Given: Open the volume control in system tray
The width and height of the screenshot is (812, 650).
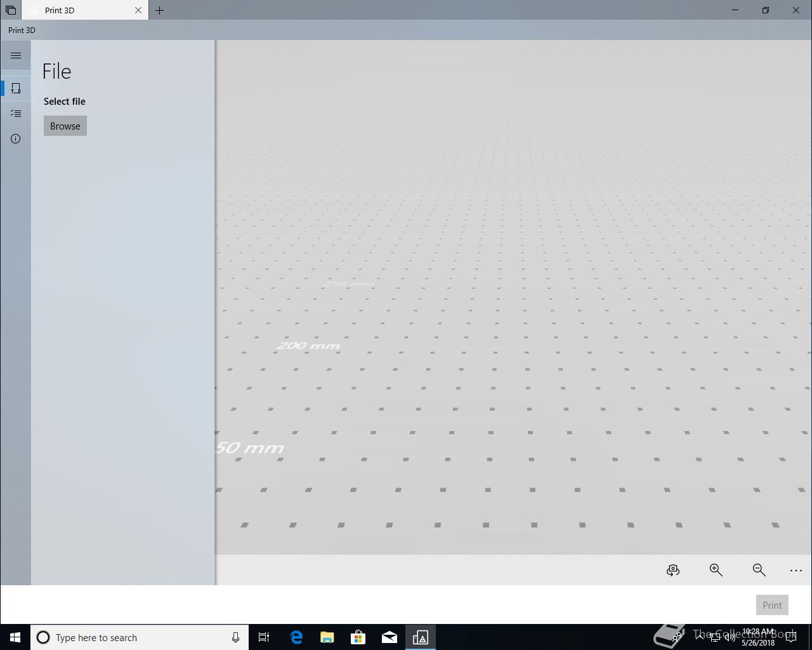Looking at the screenshot, I should (730, 637).
